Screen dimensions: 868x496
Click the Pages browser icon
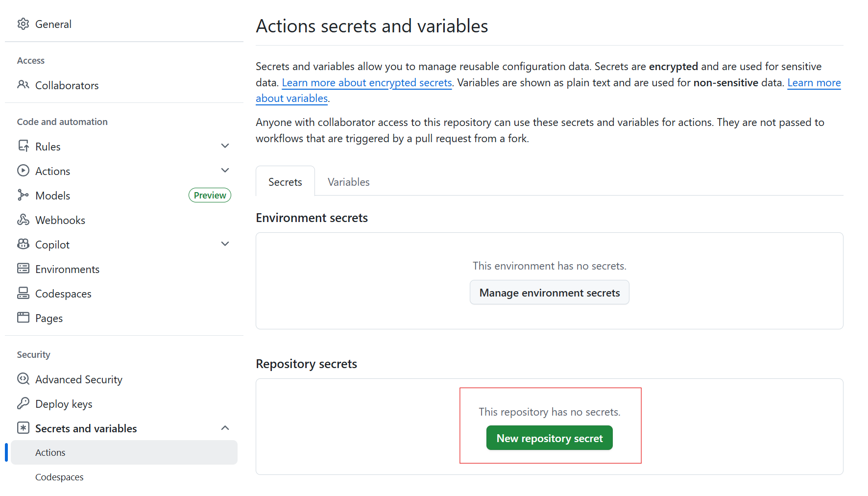(23, 318)
